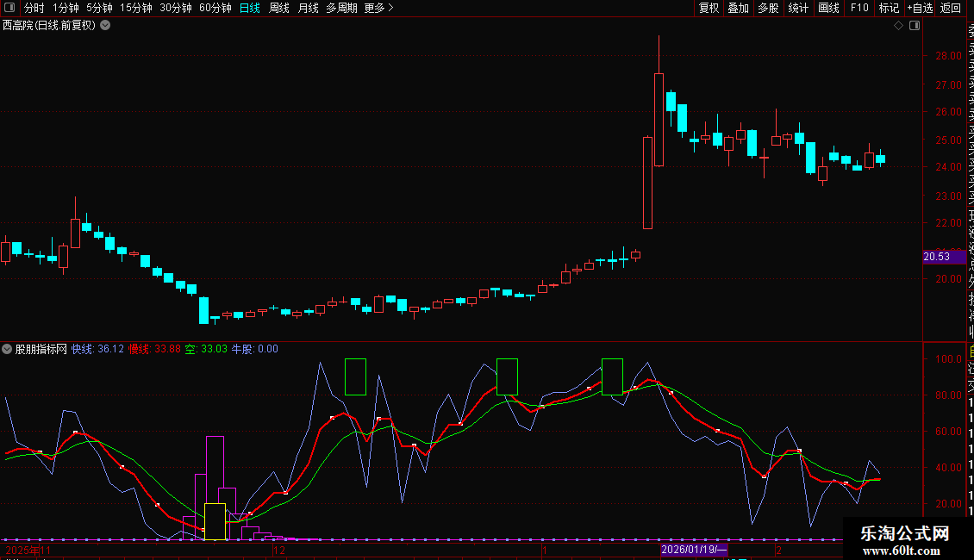Expand the 更多 periods menu
The image size is (974, 560).
[x=378, y=8]
